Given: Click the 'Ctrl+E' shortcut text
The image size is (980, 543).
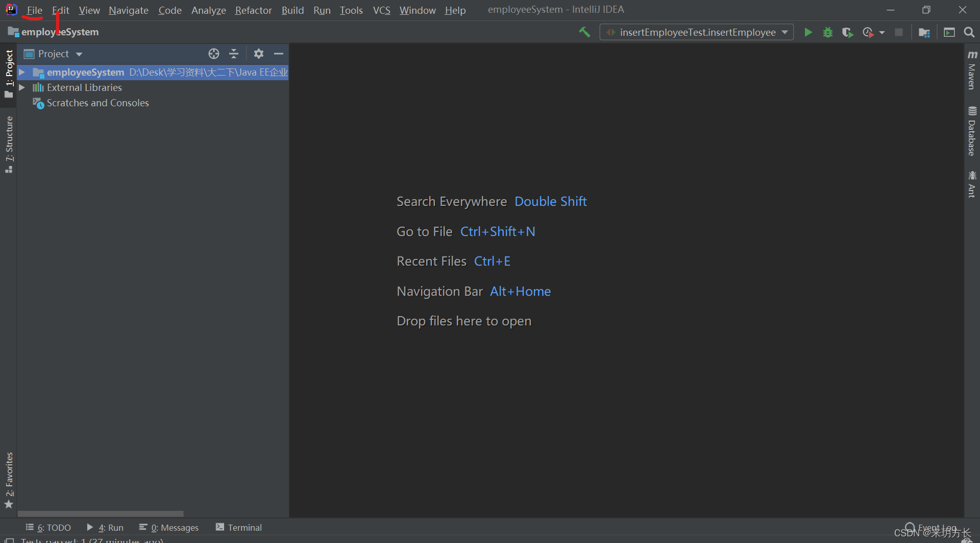Looking at the screenshot, I should [x=492, y=261].
